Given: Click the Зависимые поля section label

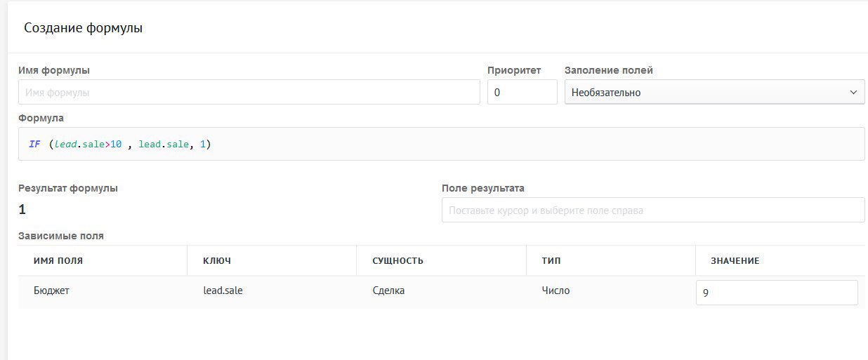Looking at the screenshot, I should [61, 236].
